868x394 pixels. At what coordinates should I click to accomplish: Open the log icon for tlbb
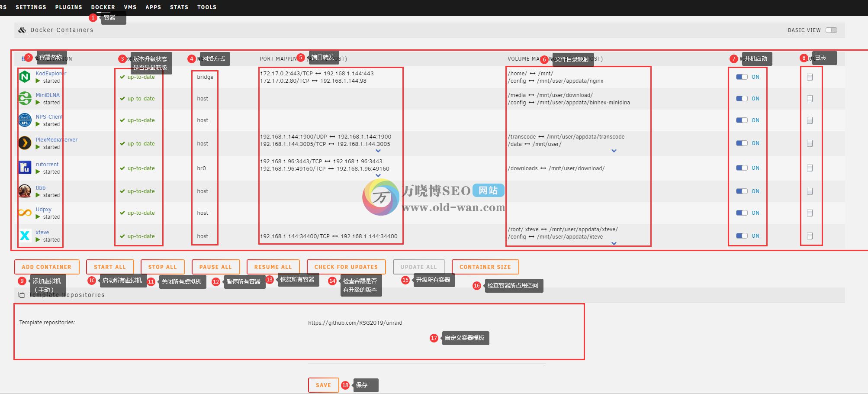[x=810, y=191]
